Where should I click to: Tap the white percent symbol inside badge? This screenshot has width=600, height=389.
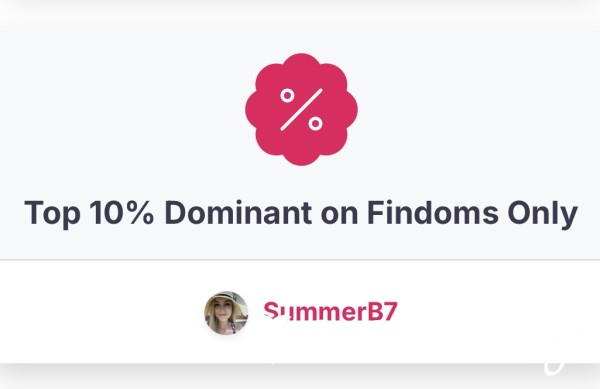pyautogui.click(x=302, y=109)
